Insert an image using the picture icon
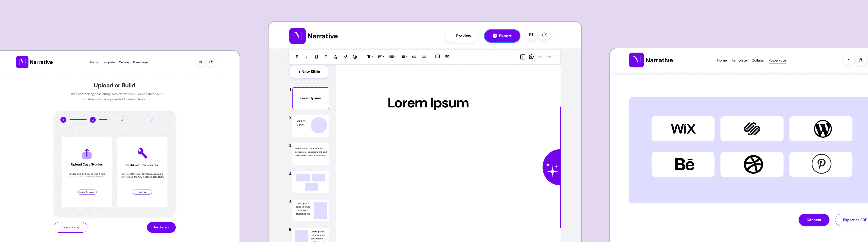 tap(437, 57)
